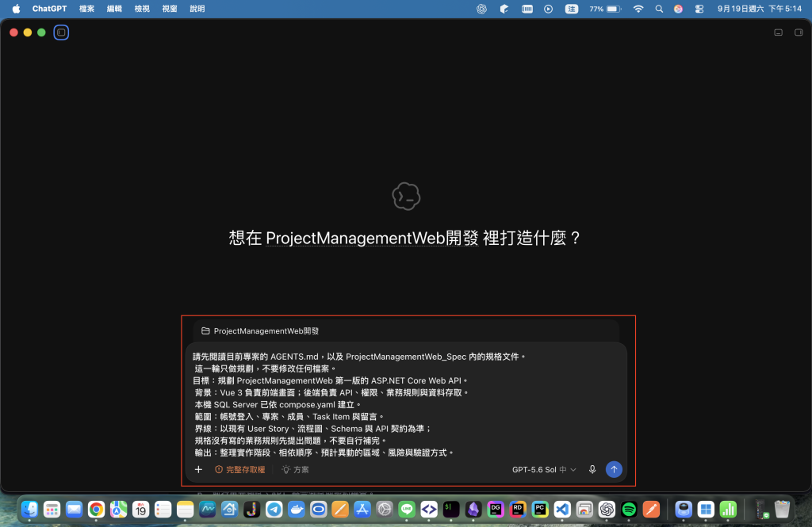Viewport: 812px width, 527px height.
Task: Start voice dictation with the microphone icon
Action: tap(592, 469)
